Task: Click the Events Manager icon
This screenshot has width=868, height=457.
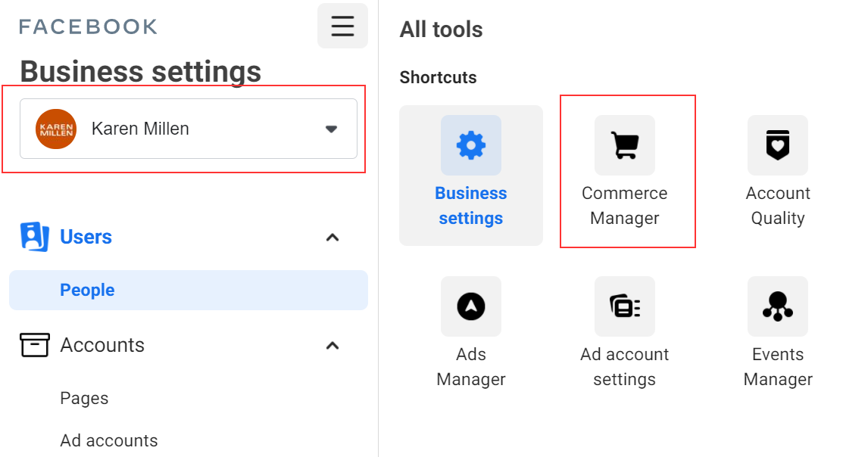Action: pyautogui.click(x=777, y=306)
